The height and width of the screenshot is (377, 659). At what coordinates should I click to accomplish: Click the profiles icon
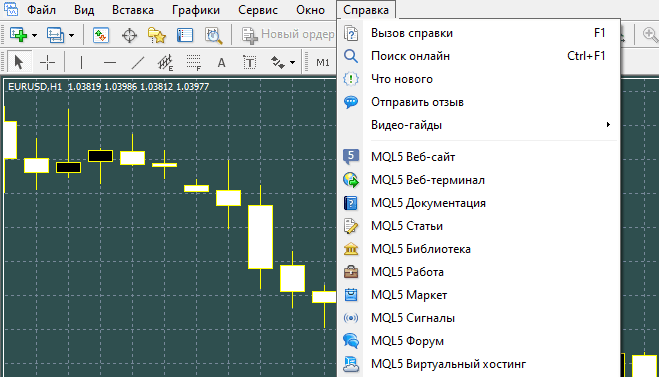click(55, 35)
